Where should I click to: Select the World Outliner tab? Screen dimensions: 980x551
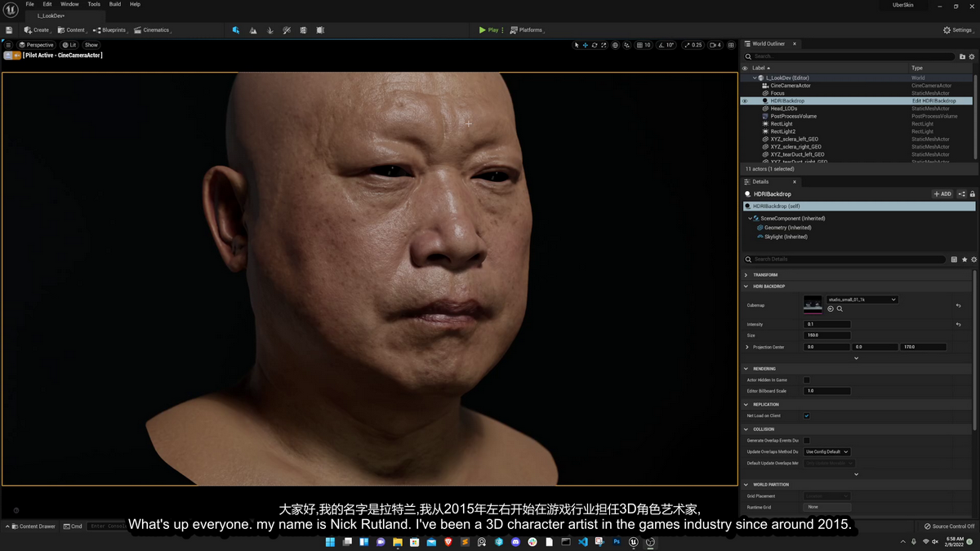[x=768, y=44]
